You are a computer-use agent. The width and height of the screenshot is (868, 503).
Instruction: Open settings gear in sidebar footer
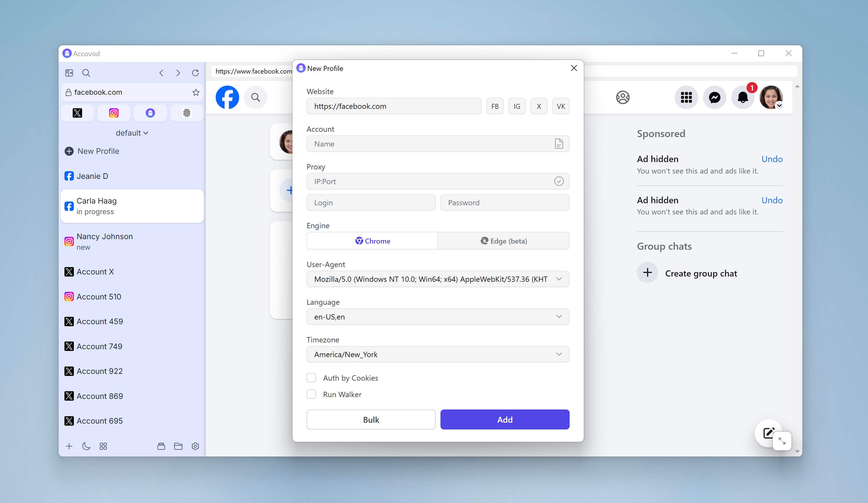(x=195, y=446)
